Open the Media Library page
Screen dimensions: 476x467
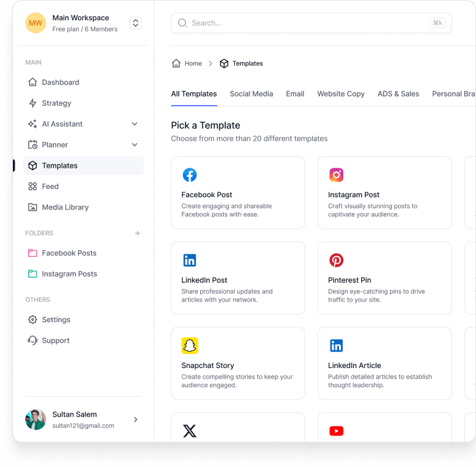click(65, 208)
